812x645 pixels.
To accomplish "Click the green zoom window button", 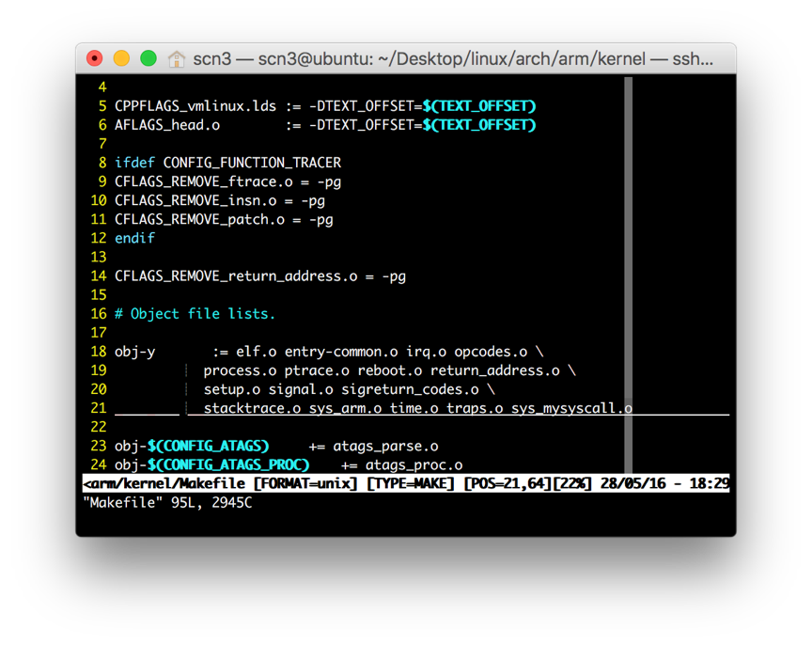I will 148,58.
